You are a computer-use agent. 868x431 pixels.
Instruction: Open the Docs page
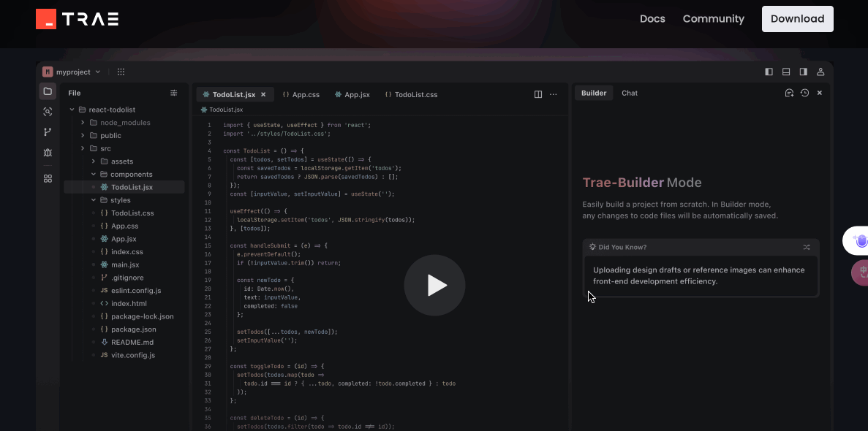pos(652,19)
